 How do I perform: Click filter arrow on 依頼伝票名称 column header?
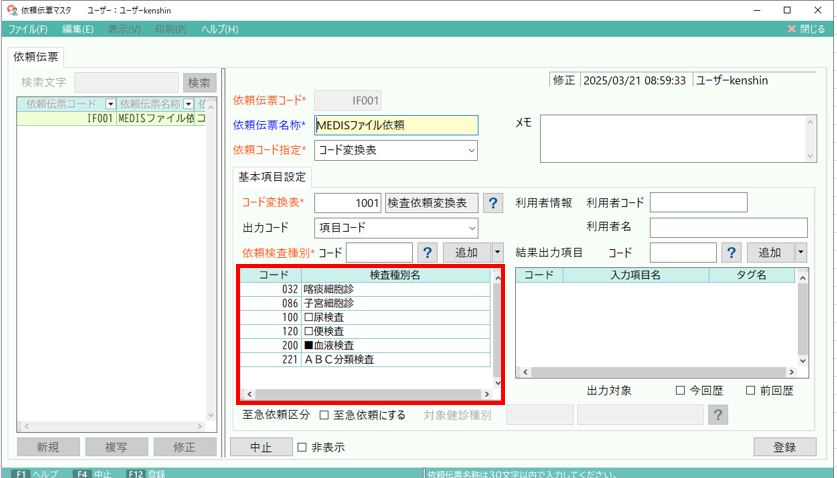(189, 104)
